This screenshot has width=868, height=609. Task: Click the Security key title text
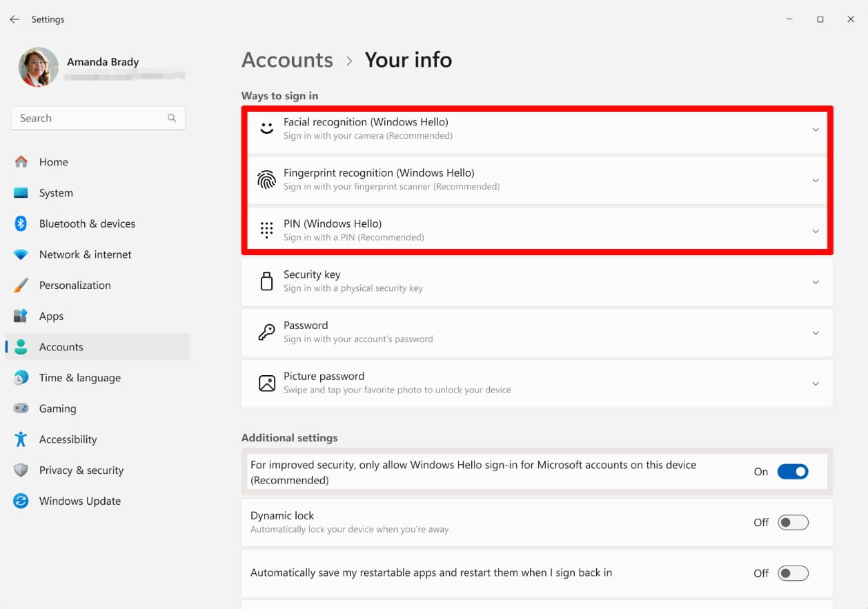click(312, 274)
